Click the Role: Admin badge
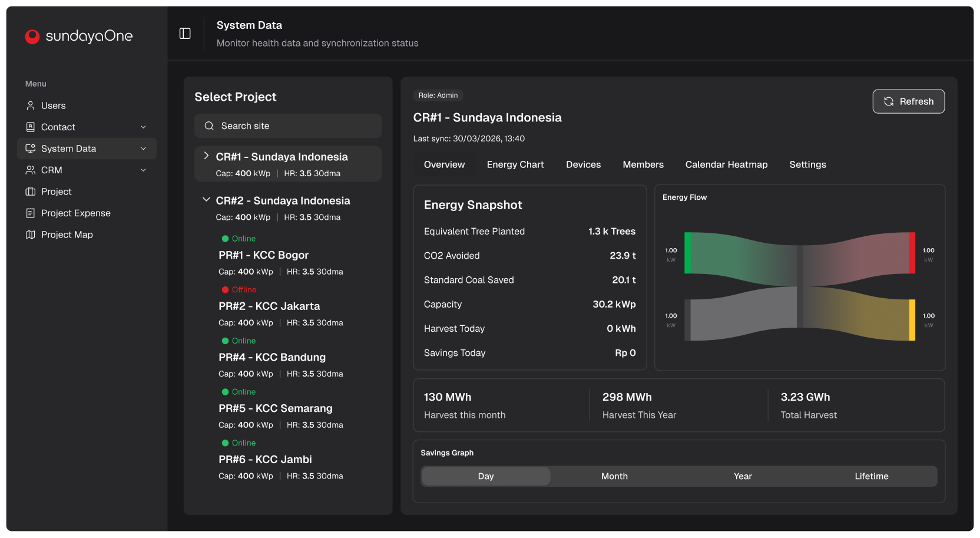This screenshot has height=538, width=980. (438, 95)
